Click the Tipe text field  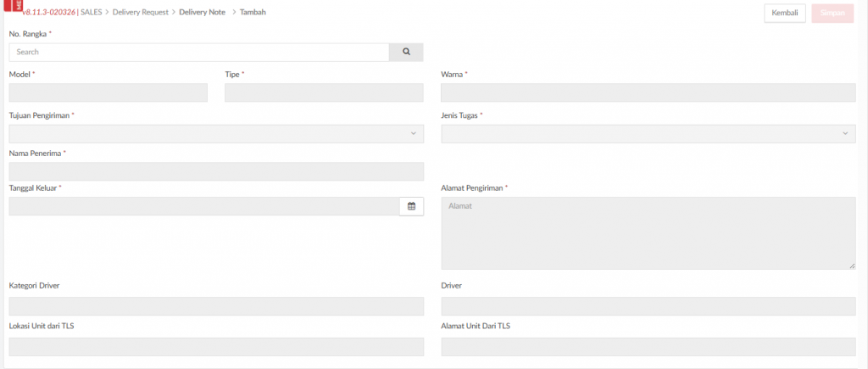pyautogui.click(x=324, y=92)
